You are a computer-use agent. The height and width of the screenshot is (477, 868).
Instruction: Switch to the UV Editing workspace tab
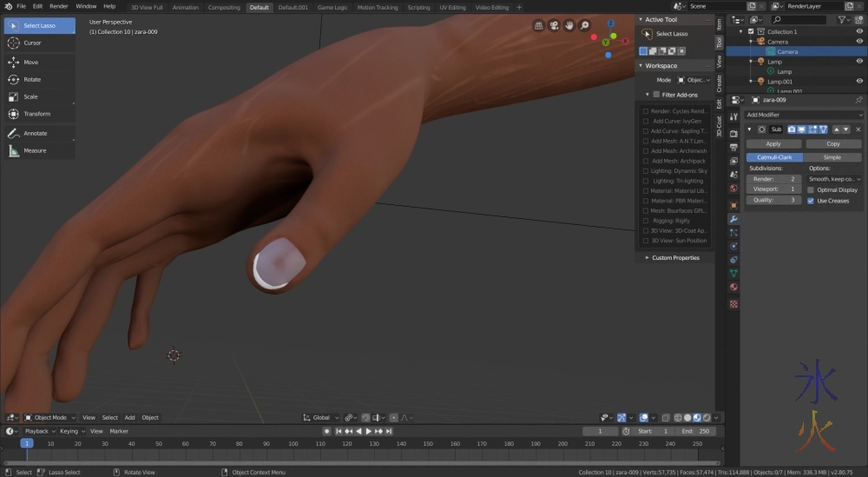(x=452, y=7)
